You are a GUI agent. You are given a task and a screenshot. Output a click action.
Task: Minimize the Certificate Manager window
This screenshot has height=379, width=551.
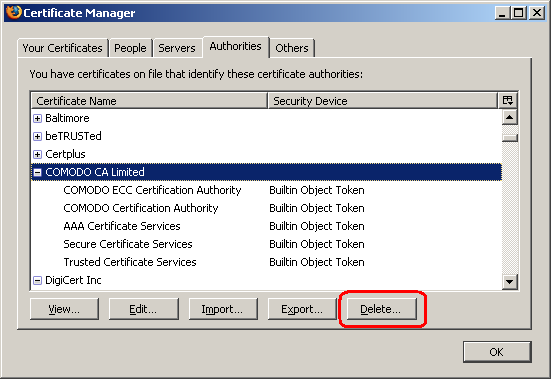(502, 13)
